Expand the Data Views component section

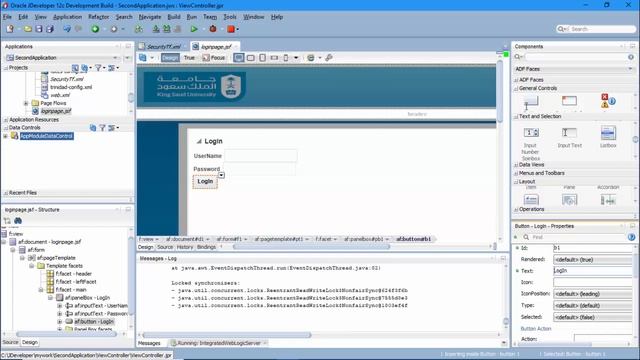[x=516, y=165]
